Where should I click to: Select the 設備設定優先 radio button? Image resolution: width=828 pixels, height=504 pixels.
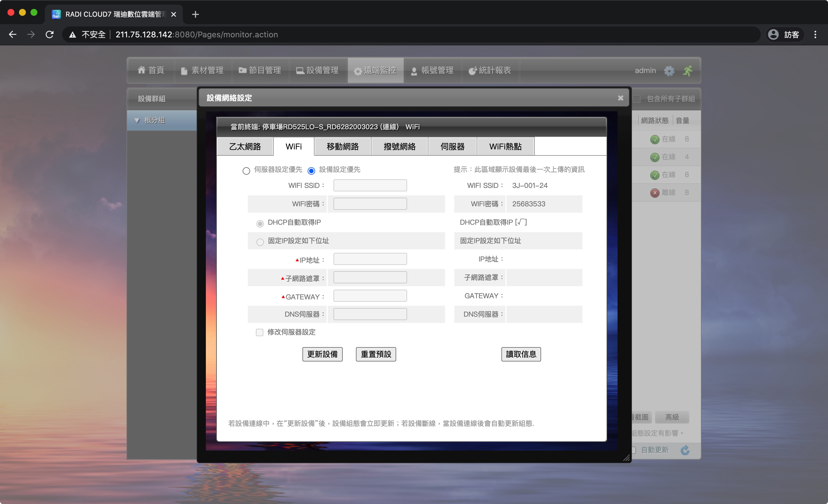click(x=311, y=171)
